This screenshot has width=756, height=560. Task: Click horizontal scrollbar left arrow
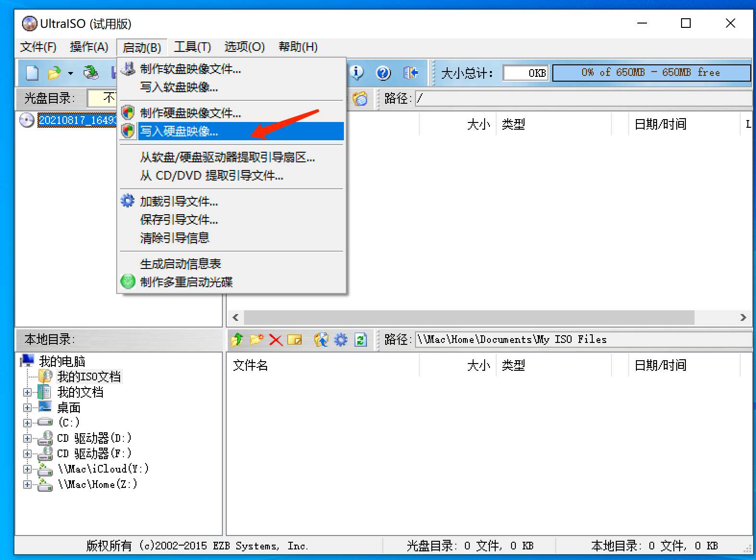click(235, 317)
